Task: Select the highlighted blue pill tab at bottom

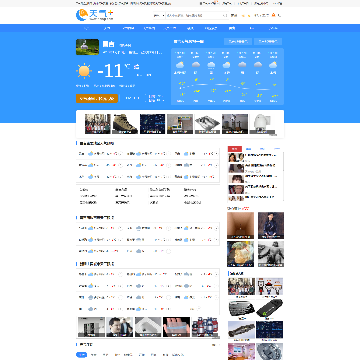Action: [x=82, y=355]
